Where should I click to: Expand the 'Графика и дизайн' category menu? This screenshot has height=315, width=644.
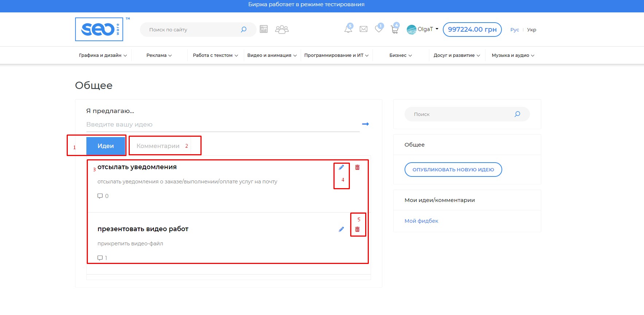[x=103, y=55]
